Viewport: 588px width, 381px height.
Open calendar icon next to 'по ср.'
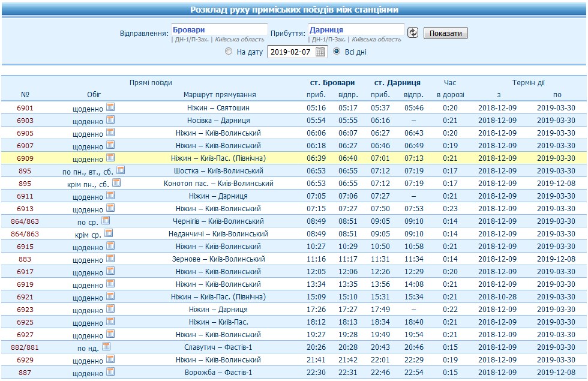106,220
